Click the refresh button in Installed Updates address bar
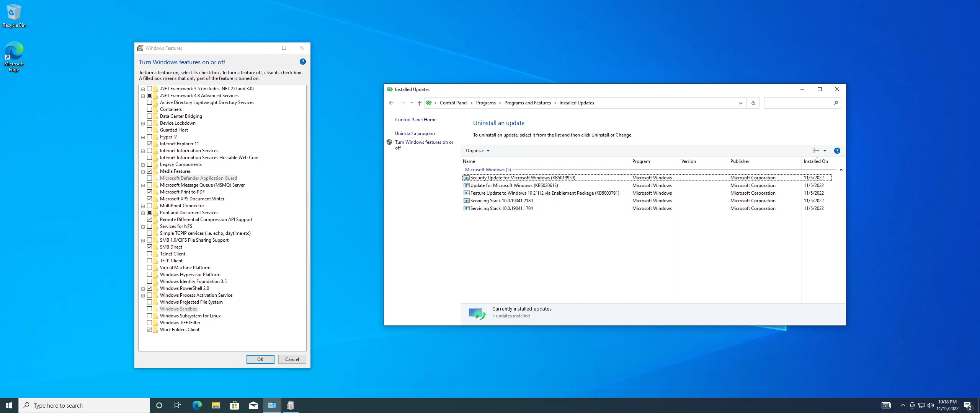This screenshot has height=413, width=980. [753, 103]
